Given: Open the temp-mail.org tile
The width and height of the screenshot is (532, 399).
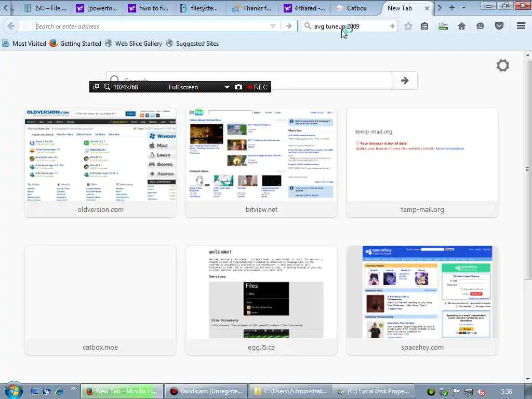Looking at the screenshot, I should point(422,163).
